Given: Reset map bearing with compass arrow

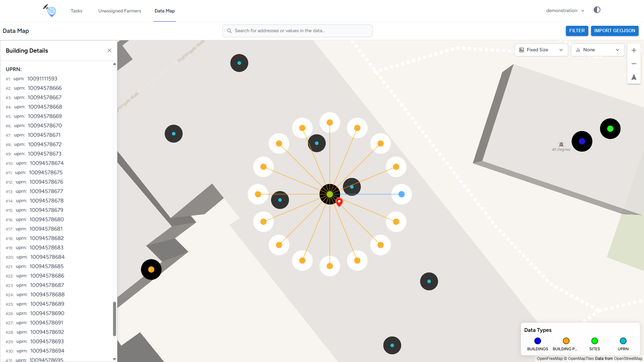Looking at the screenshot, I should coord(634,77).
